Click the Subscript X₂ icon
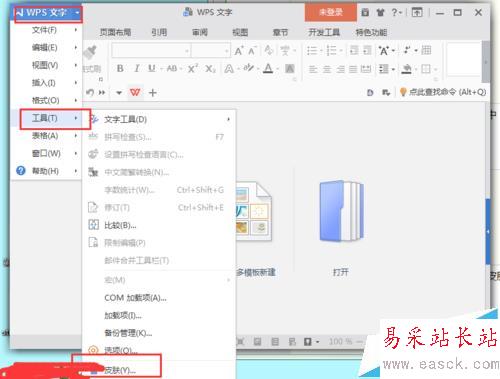This screenshot has height=379, width=500. coord(210,69)
